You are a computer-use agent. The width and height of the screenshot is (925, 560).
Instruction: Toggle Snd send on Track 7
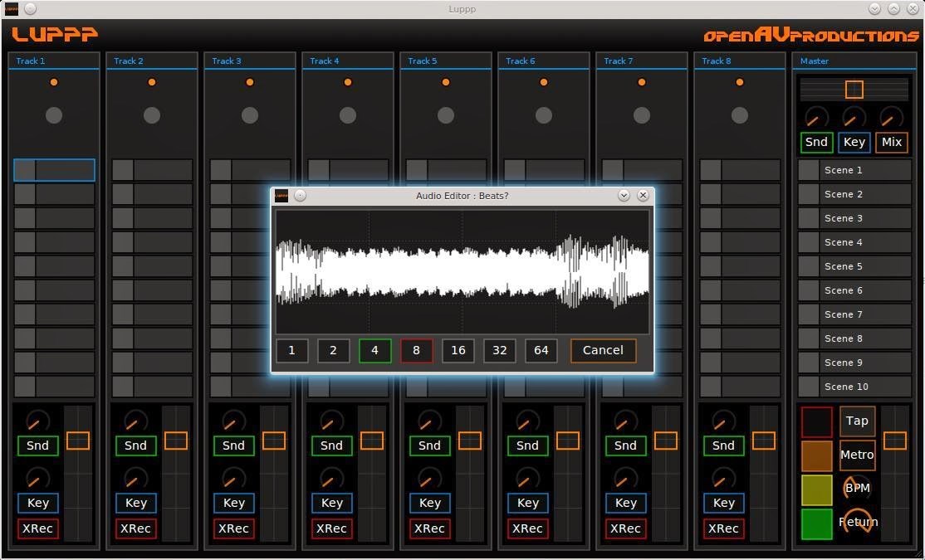click(x=625, y=446)
